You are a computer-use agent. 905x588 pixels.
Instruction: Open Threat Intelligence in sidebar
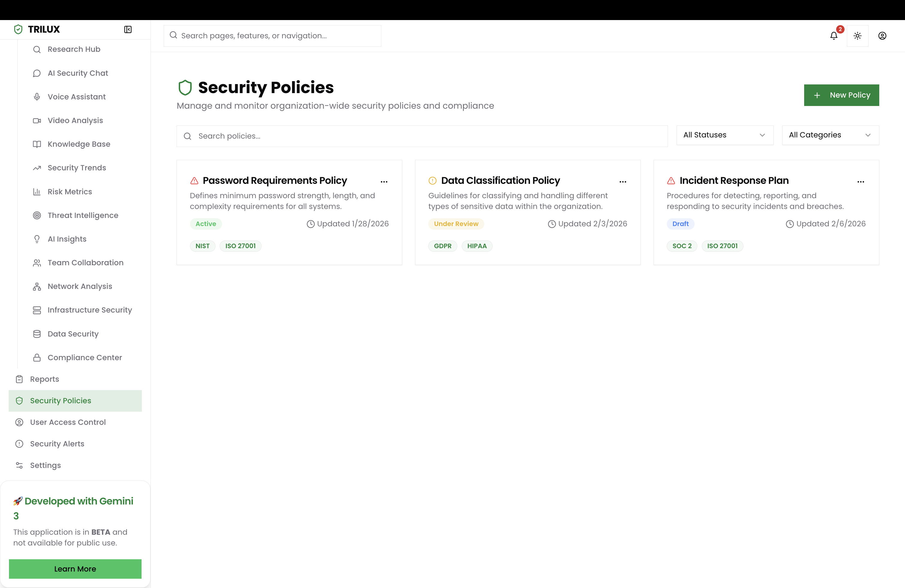pyautogui.click(x=83, y=215)
